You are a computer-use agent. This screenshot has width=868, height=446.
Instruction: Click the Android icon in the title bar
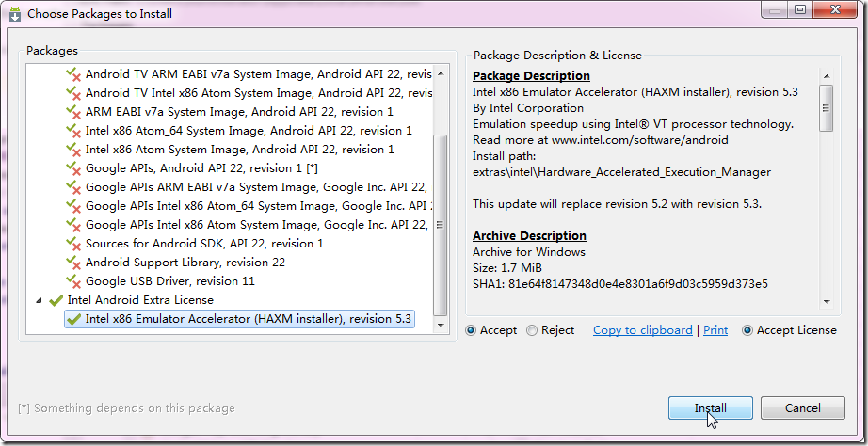(15, 13)
